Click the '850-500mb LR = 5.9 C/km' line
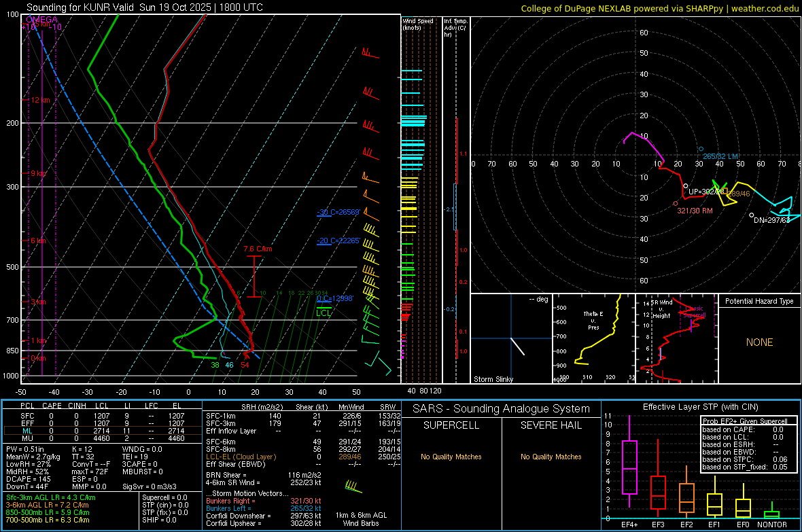 tap(48, 512)
